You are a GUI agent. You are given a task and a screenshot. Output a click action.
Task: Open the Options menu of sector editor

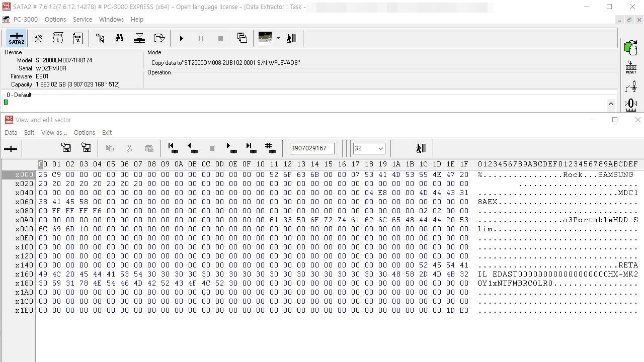click(x=85, y=133)
